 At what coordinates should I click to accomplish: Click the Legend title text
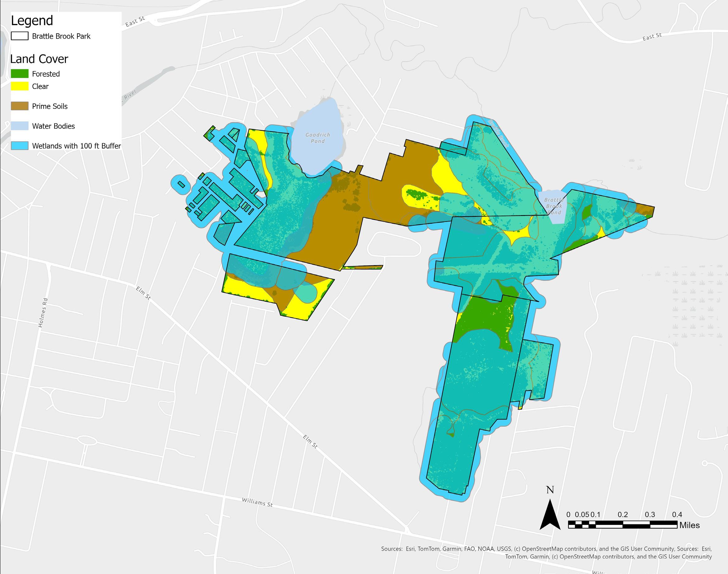pos(32,21)
